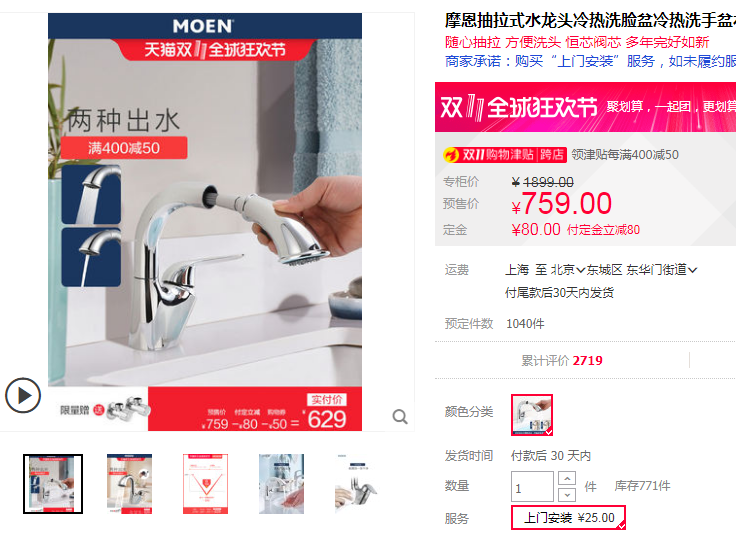The image size is (736, 536).
Task: Expand the 东城区 东华门街道 district dropdown
Action: 642,270
